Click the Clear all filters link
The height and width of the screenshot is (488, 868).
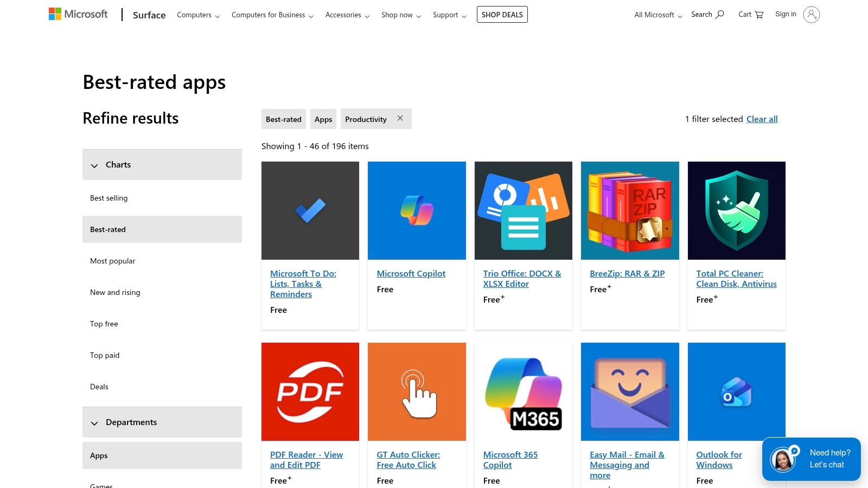762,119
